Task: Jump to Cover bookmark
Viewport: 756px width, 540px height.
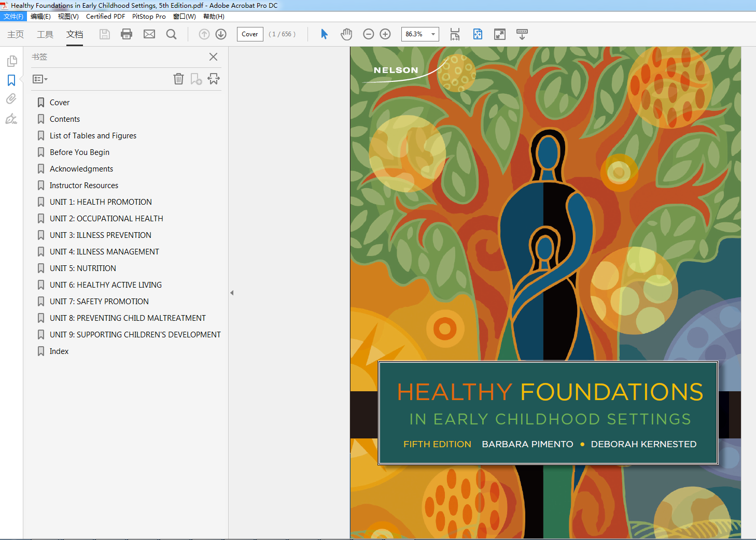Action: [60, 103]
